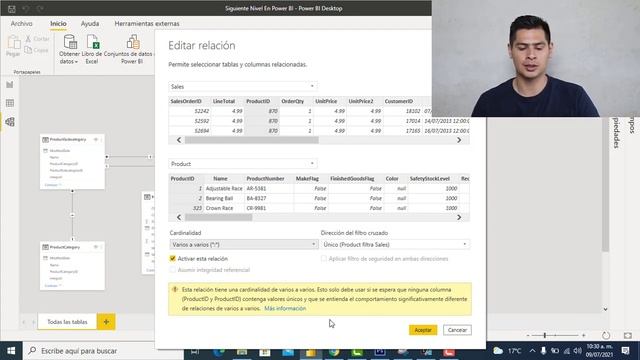Open the Cardinalidad dropdown Varios a varios
This screenshot has height=360, width=640.
(244, 244)
